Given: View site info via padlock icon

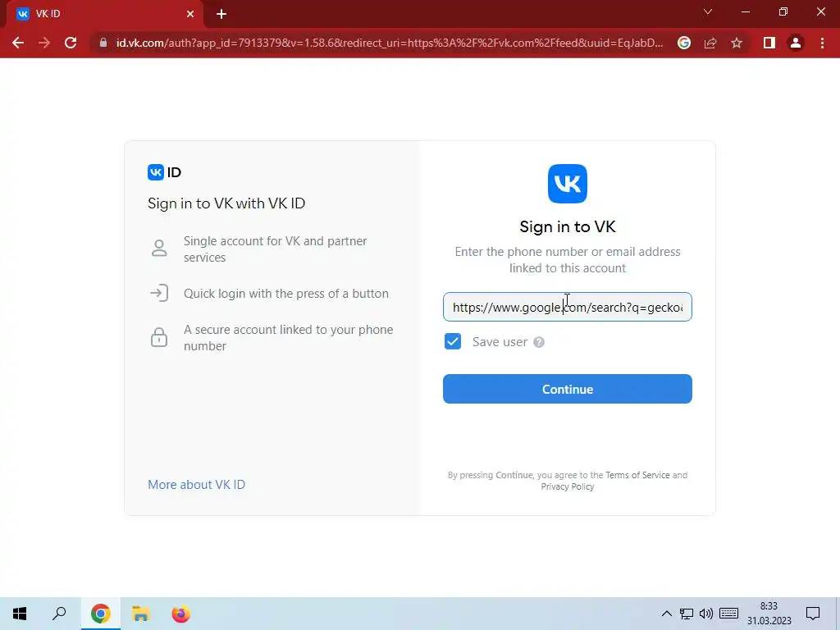Looking at the screenshot, I should 103,43.
